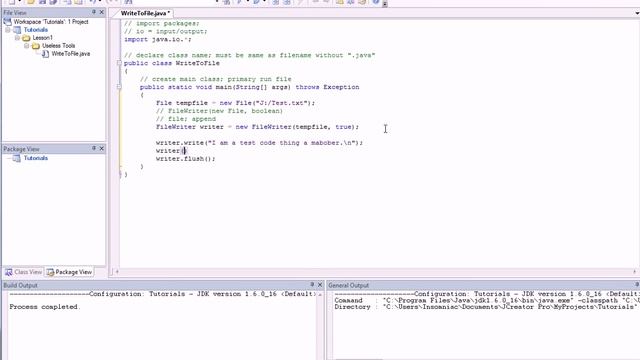Click the editor scroll-left arrow
Screen dimensions: 640x360
coord(117,271)
